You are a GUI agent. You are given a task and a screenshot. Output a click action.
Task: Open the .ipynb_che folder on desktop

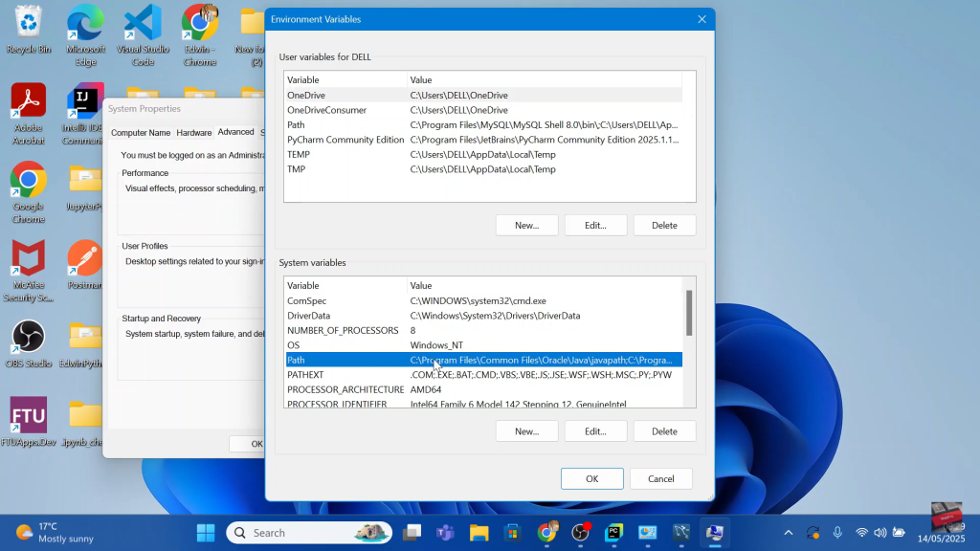(x=84, y=423)
